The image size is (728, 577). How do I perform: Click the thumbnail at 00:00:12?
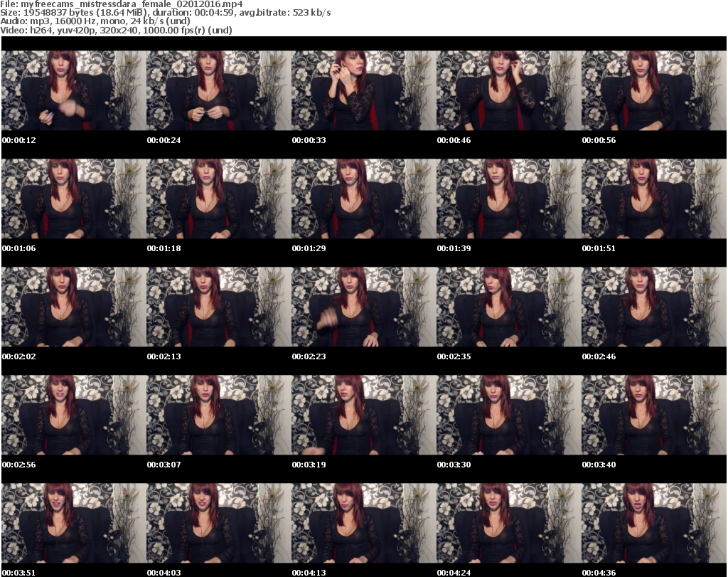pos(74,90)
